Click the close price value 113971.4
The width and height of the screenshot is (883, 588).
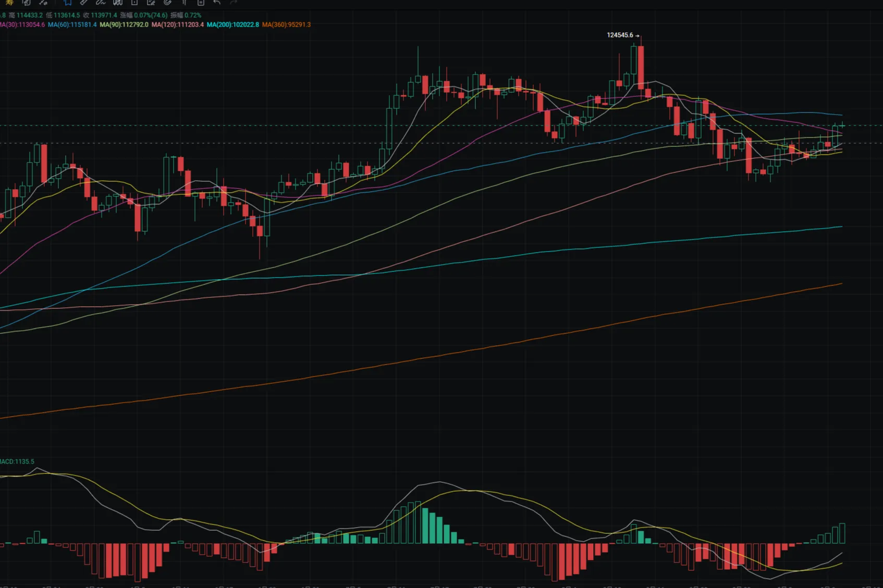[104, 15]
